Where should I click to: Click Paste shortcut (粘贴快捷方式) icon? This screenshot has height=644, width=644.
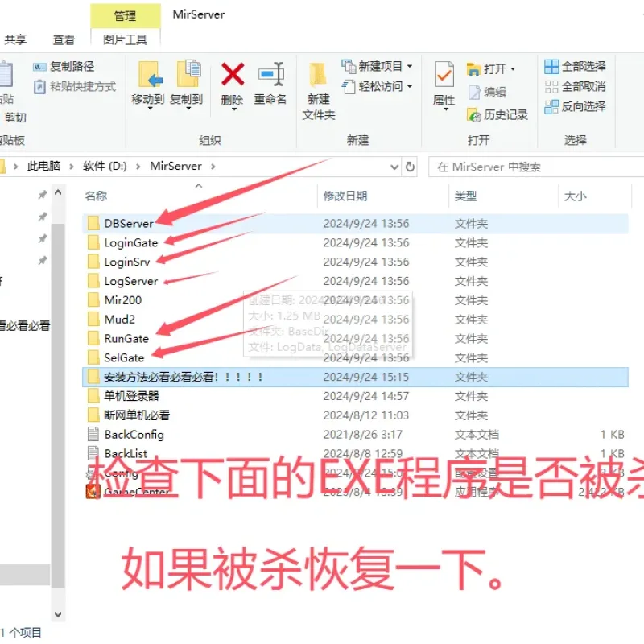tap(39, 87)
